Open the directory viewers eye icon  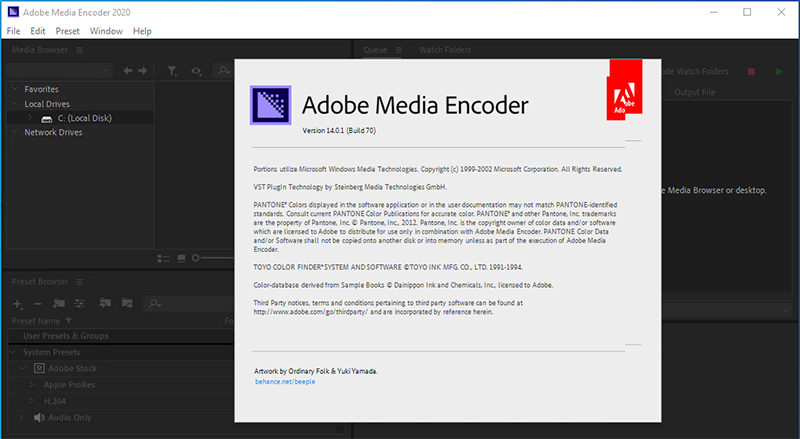click(196, 71)
